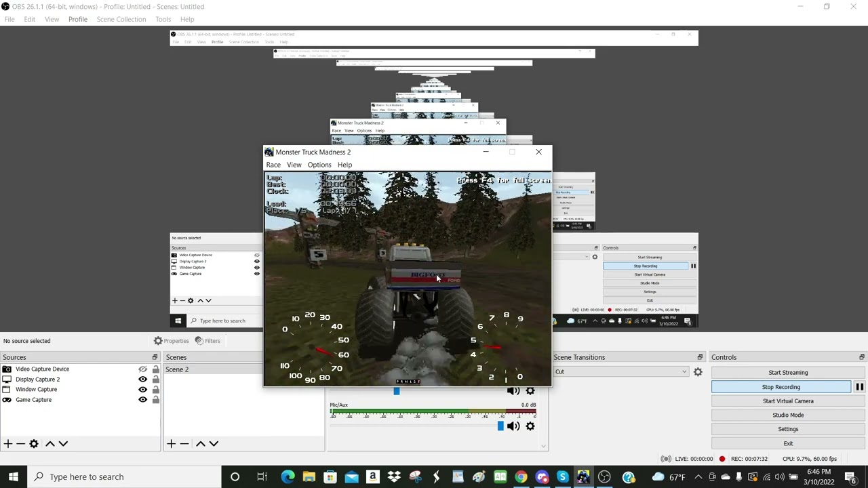Select the Video Capture Device camera icon
Viewport: 868px width, 488px height.
click(x=7, y=369)
